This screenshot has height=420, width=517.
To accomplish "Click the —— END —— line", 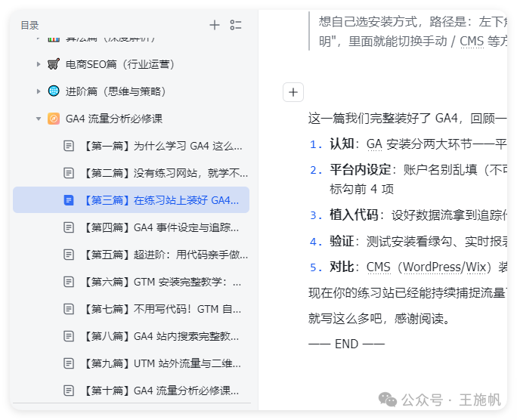I will pos(346,344).
